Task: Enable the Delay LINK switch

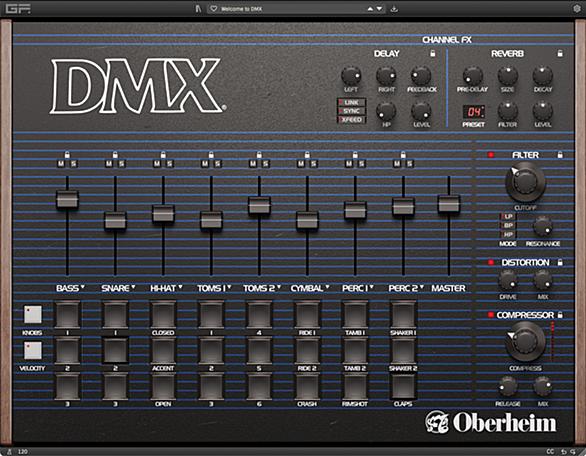Action: click(351, 102)
